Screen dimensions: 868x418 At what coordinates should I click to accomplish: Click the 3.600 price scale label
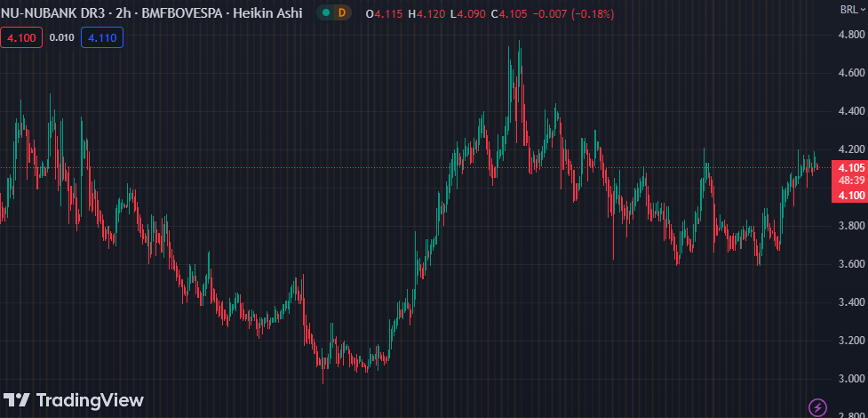point(849,264)
